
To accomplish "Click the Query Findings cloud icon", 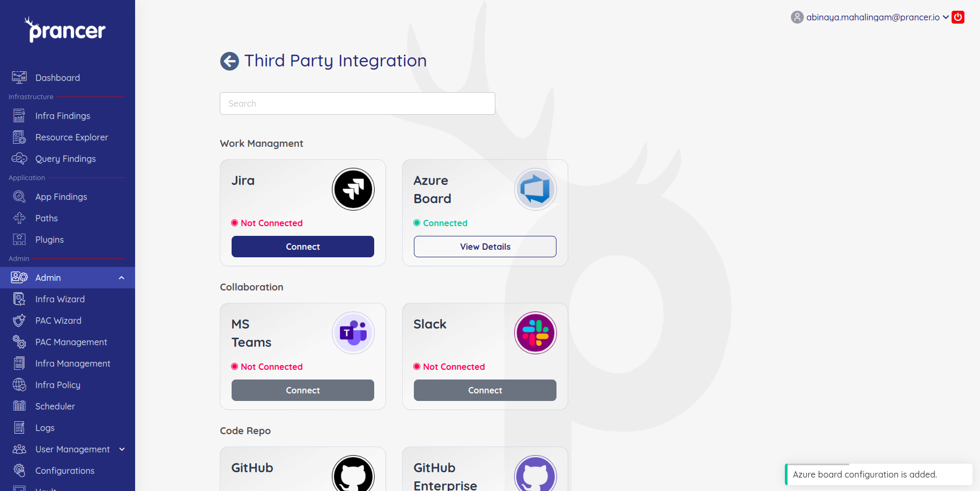I will 19,159.
